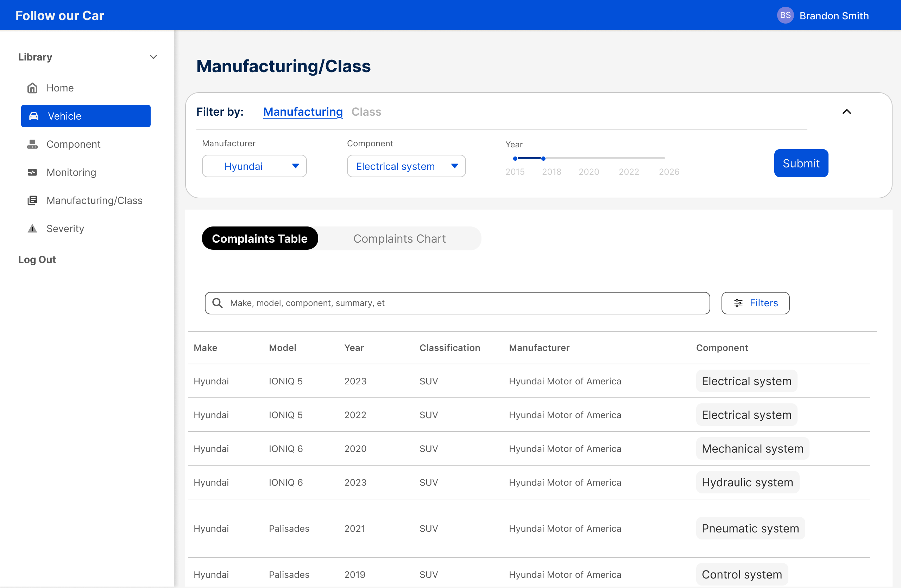Select the Complaints Table tab
Image resolution: width=901 pixels, height=588 pixels.
[x=260, y=238]
